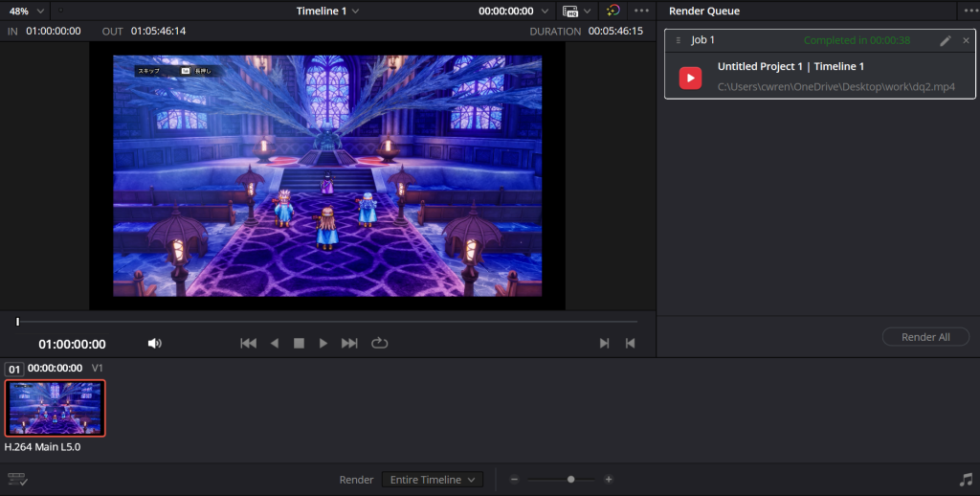
Task: Remove Job 1 from the render queue
Action: point(966,40)
